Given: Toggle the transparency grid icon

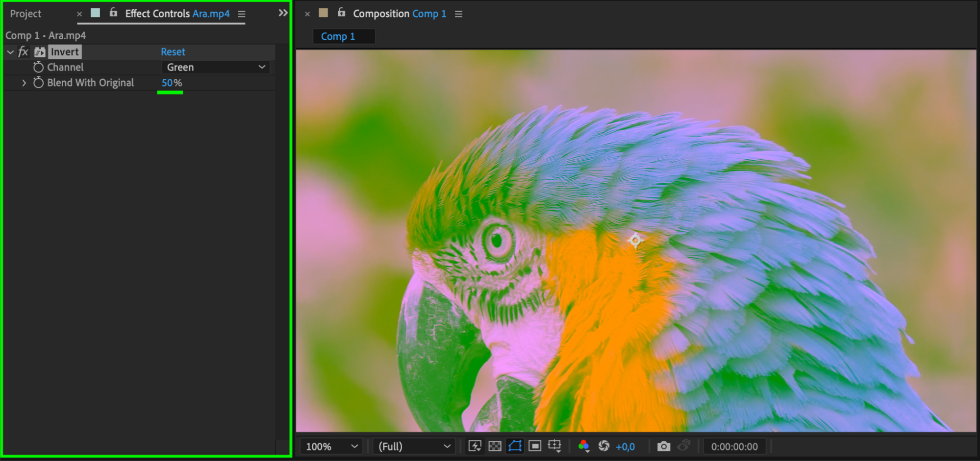Looking at the screenshot, I should click(x=495, y=446).
